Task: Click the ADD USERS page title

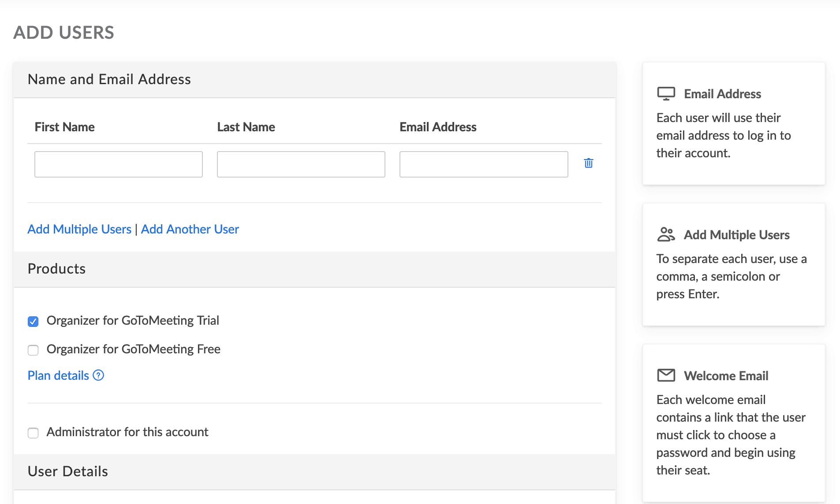Action: pos(64,33)
